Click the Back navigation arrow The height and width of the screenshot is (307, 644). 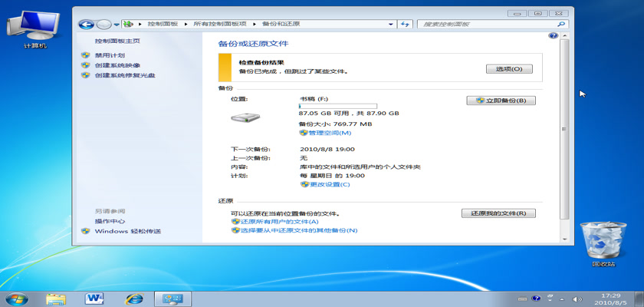pos(87,25)
